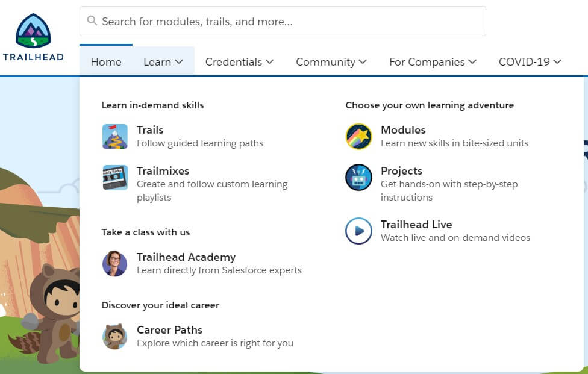Click the Trails mountain flag icon

pyautogui.click(x=114, y=137)
